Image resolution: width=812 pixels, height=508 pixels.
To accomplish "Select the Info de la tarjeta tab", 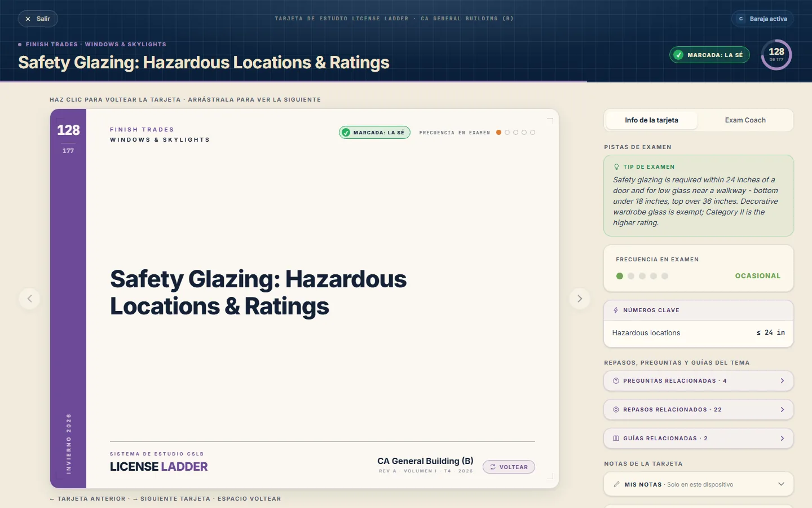I will pos(651,120).
